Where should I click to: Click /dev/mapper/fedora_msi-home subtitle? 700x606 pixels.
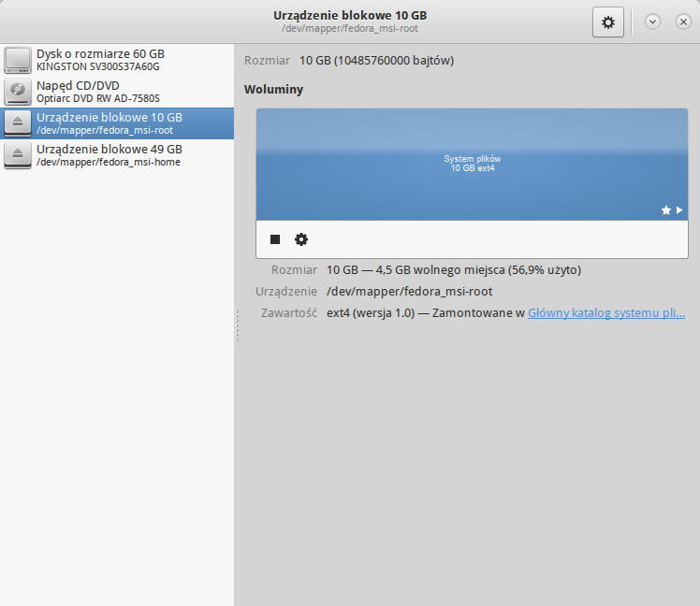click(x=109, y=162)
